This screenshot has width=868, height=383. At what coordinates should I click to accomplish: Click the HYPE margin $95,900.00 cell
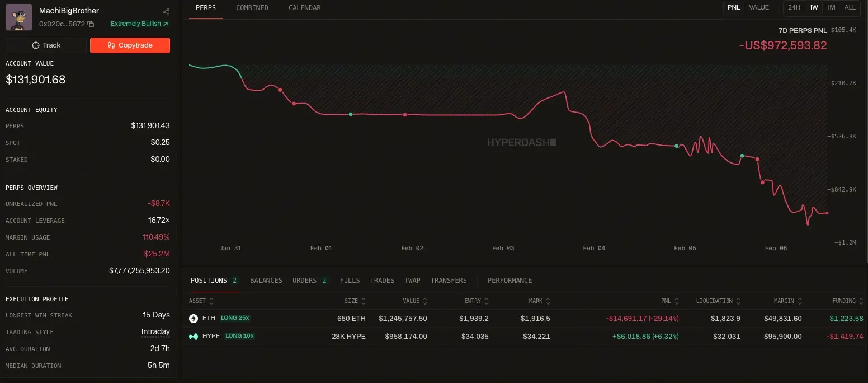point(782,337)
